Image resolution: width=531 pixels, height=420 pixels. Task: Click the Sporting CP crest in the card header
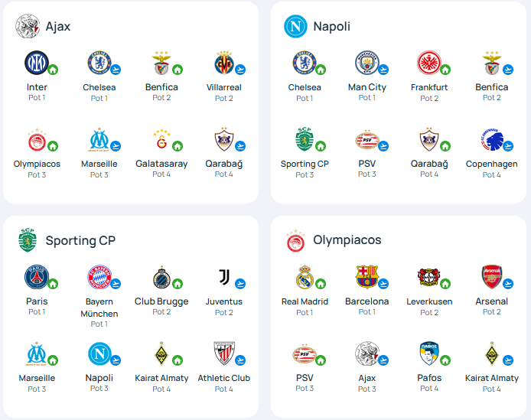[x=28, y=240]
